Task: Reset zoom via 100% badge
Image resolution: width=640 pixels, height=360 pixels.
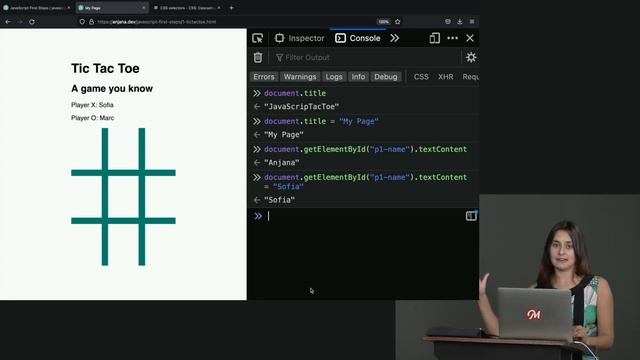Action: [383, 22]
